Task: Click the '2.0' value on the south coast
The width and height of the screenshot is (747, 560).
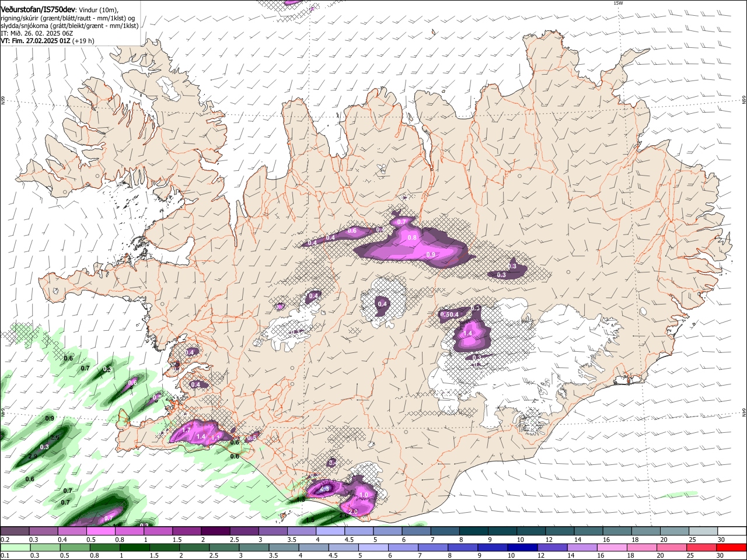Action: pos(353,512)
